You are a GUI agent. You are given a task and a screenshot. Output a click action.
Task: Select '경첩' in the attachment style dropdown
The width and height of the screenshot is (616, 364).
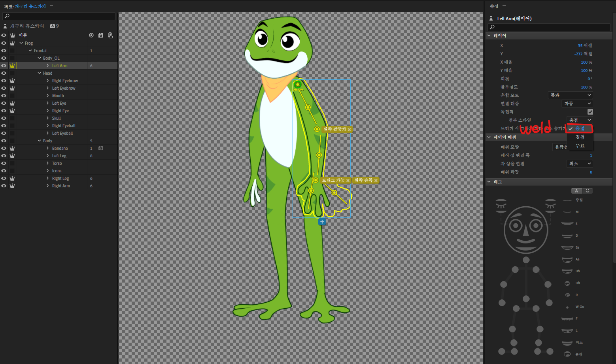point(580,137)
